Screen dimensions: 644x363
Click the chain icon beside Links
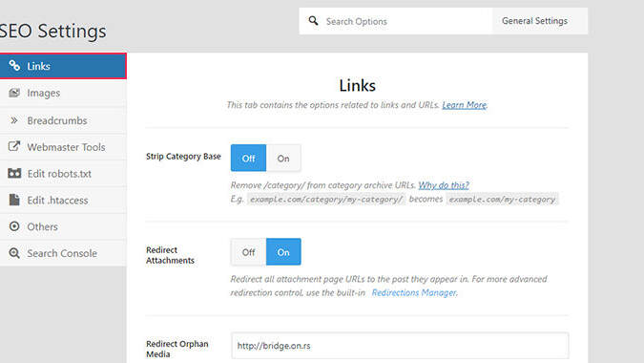[x=14, y=65]
